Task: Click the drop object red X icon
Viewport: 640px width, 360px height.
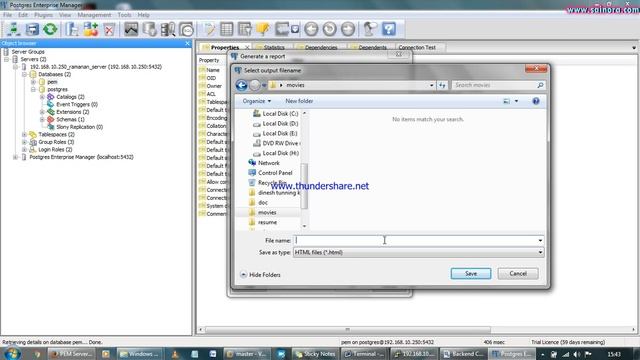Action: coord(109,29)
